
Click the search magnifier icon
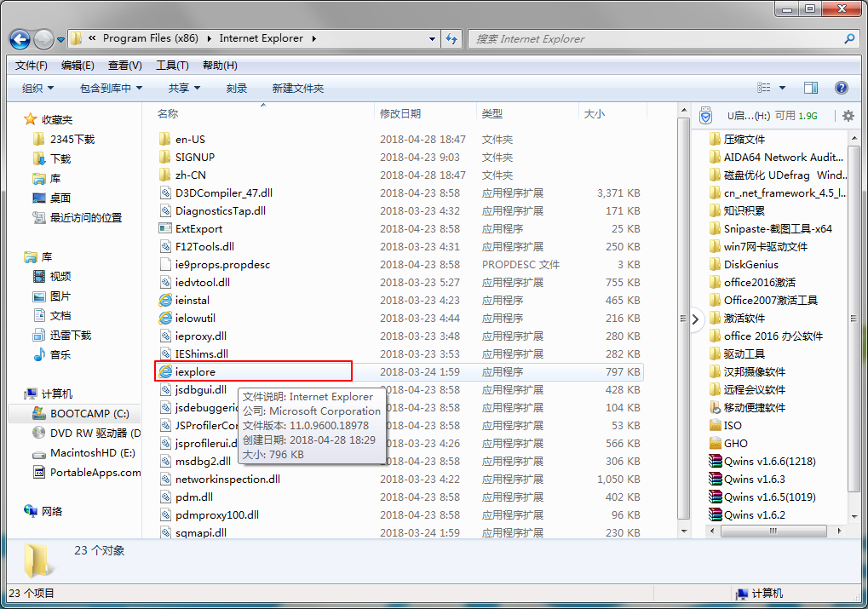(x=849, y=39)
